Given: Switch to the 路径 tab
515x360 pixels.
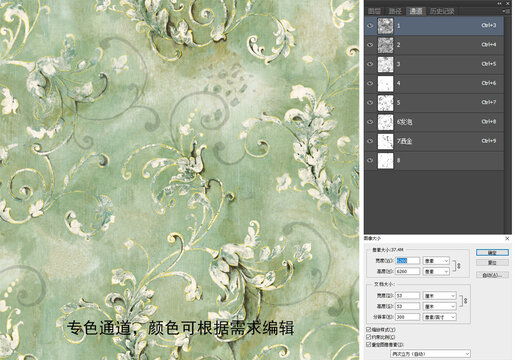Looking at the screenshot, I should click(395, 11).
